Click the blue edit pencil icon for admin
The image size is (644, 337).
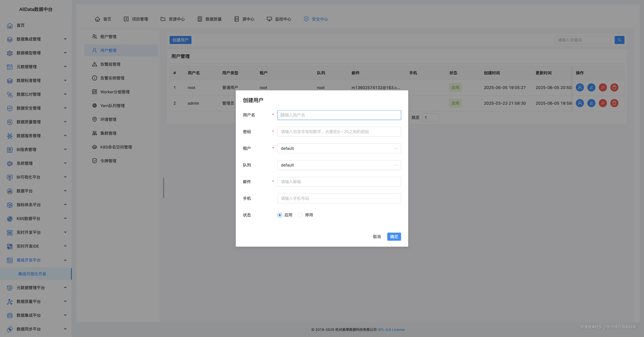pos(591,103)
